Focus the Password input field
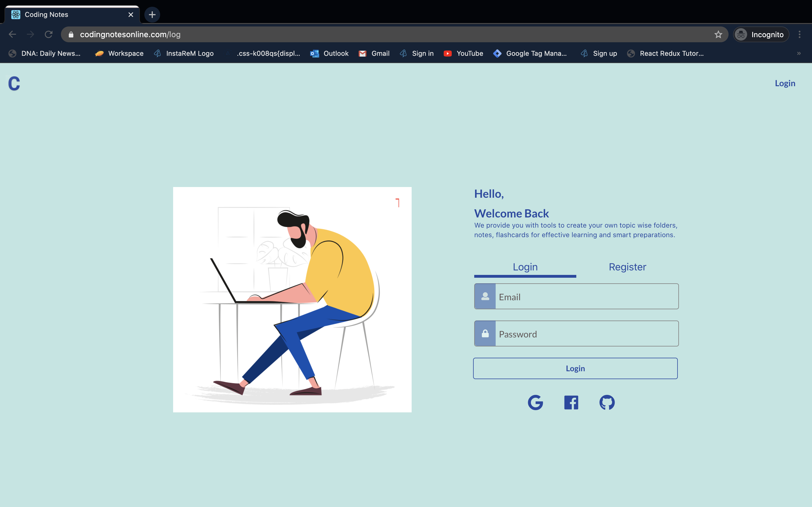Viewport: 812px width, 507px height. tap(586, 334)
